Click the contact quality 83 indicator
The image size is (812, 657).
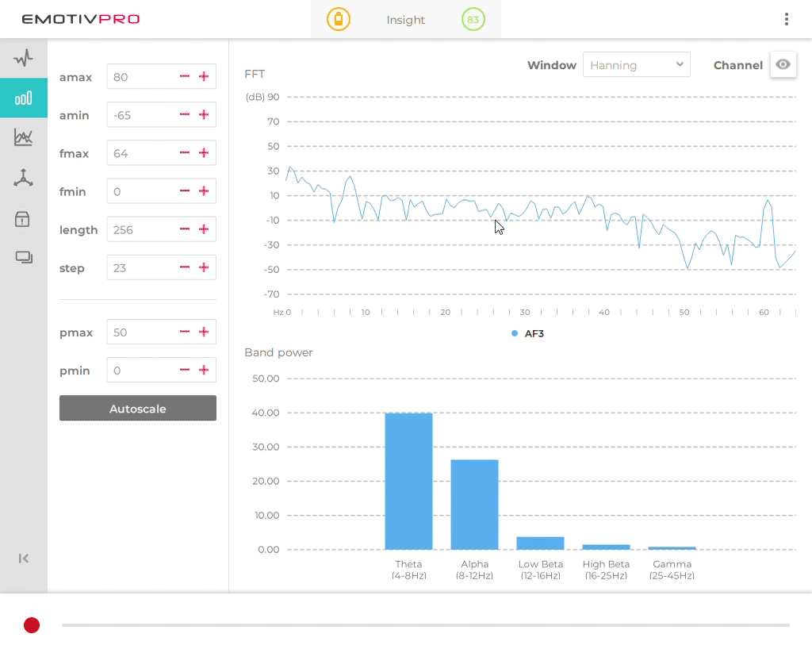[x=473, y=20]
